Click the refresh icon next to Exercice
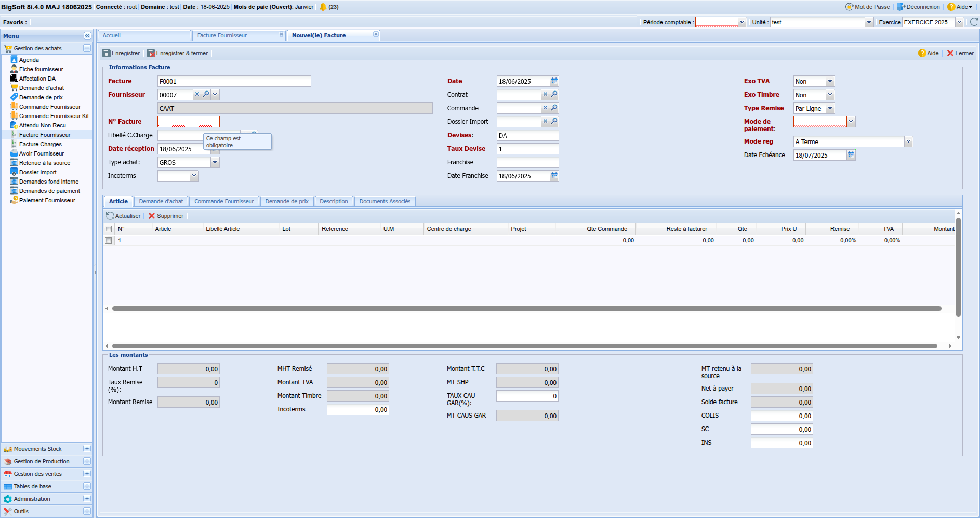Viewport: 980px width, 518px height. 974,22
